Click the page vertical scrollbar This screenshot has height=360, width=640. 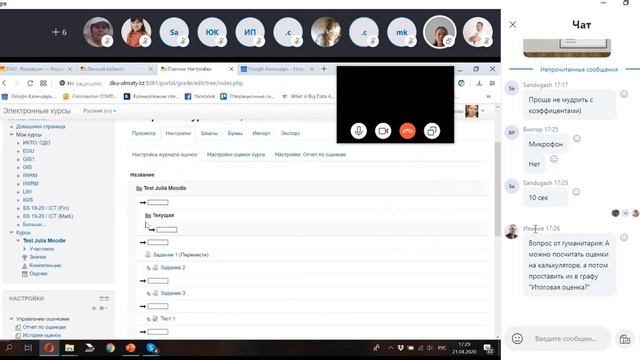coord(497,189)
